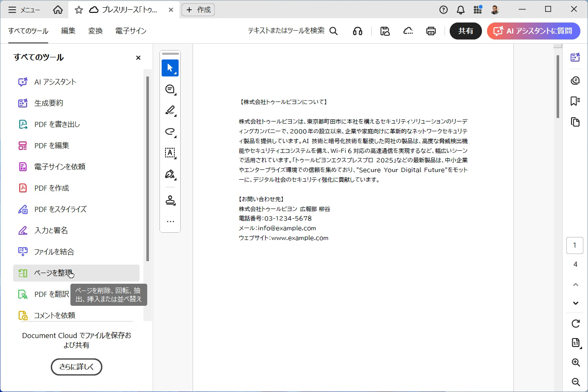Choose the freehand draw tool
The image size is (588, 392).
click(170, 132)
